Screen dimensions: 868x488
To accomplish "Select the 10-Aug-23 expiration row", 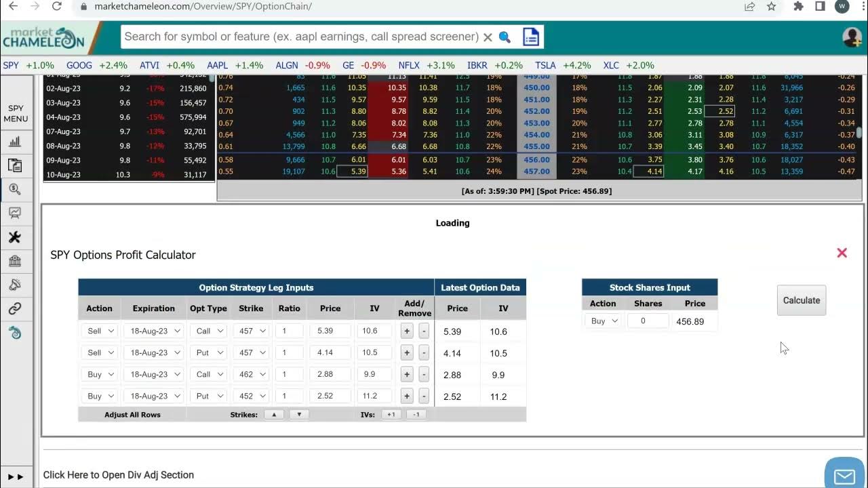I will [129, 175].
